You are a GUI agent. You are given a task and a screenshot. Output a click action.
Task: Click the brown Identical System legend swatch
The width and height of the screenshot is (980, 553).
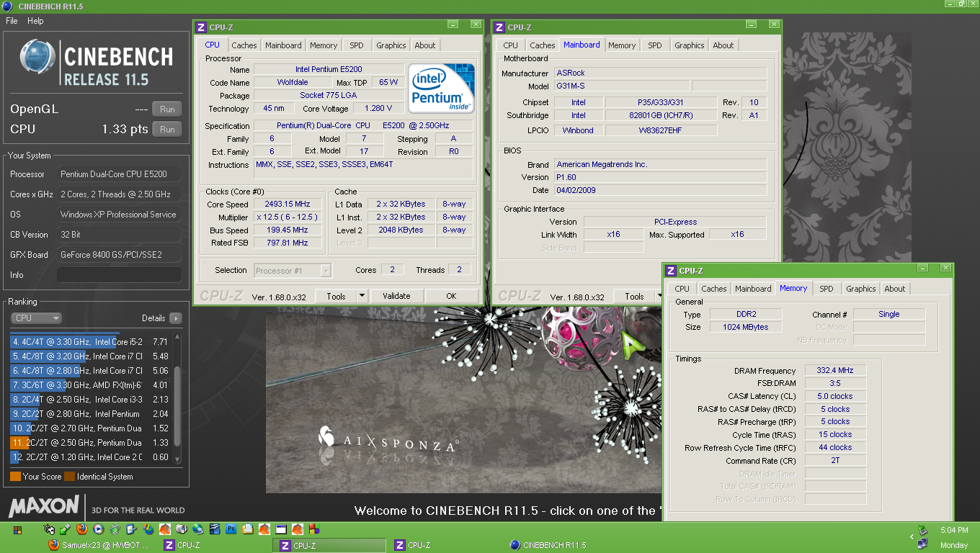pyautogui.click(x=69, y=477)
